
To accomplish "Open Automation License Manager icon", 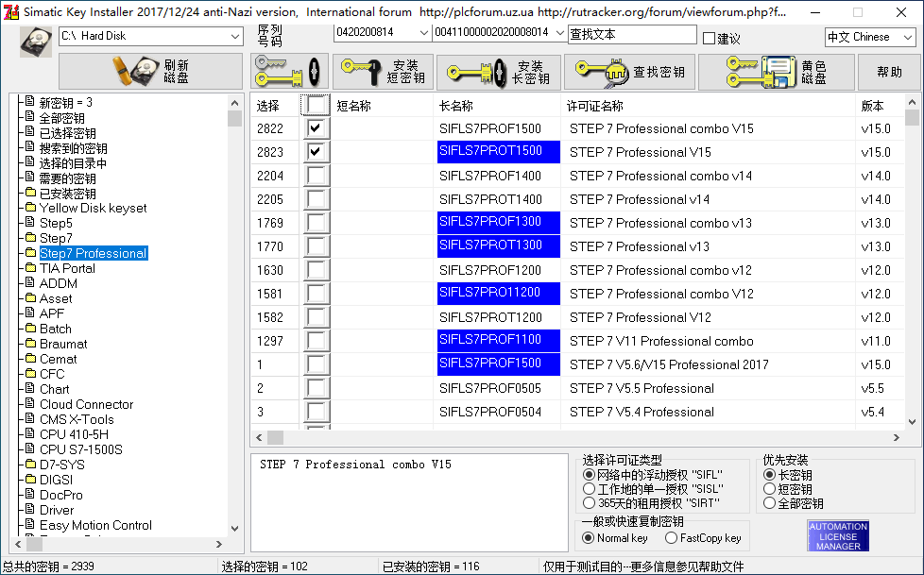I will click(838, 535).
